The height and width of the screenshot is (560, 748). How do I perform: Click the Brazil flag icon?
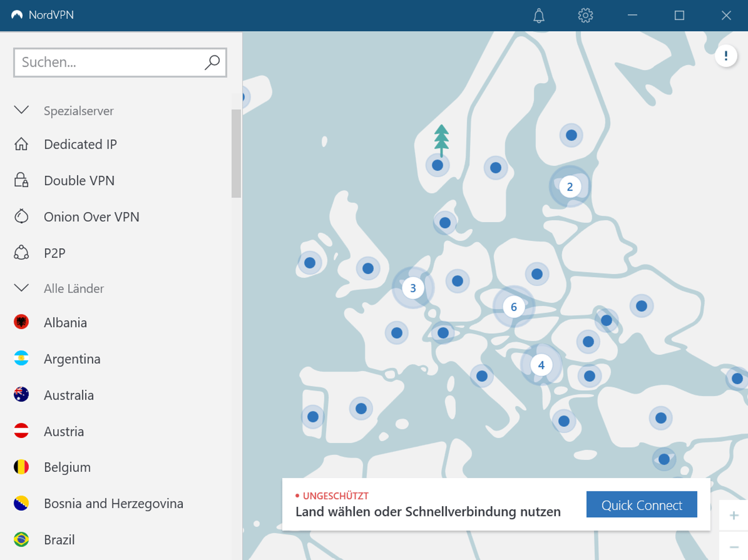pyautogui.click(x=21, y=539)
